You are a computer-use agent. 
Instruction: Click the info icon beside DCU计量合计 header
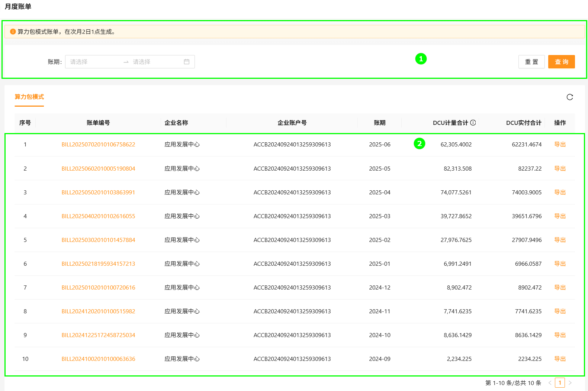473,123
